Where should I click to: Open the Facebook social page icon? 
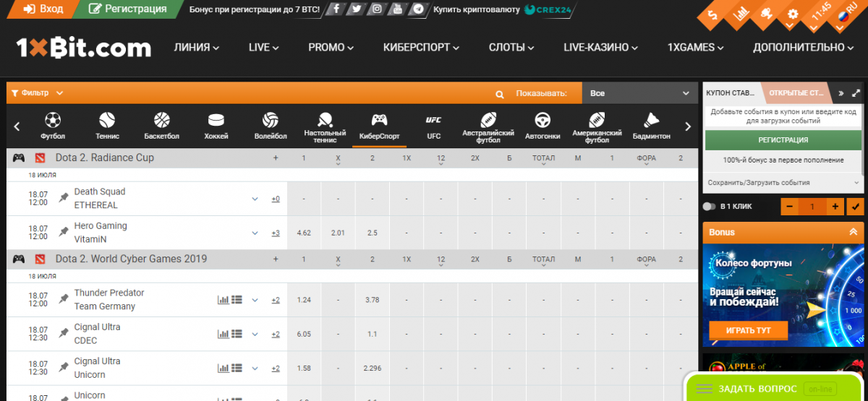tap(336, 9)
